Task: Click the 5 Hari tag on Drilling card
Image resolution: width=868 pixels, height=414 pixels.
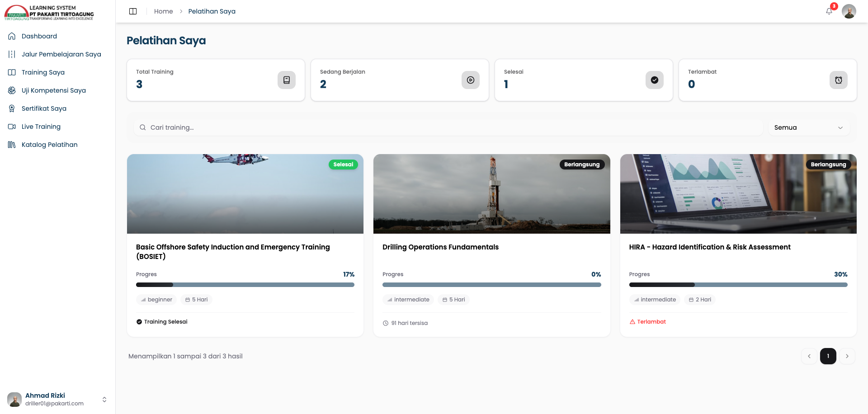Action: click(453, 300)
